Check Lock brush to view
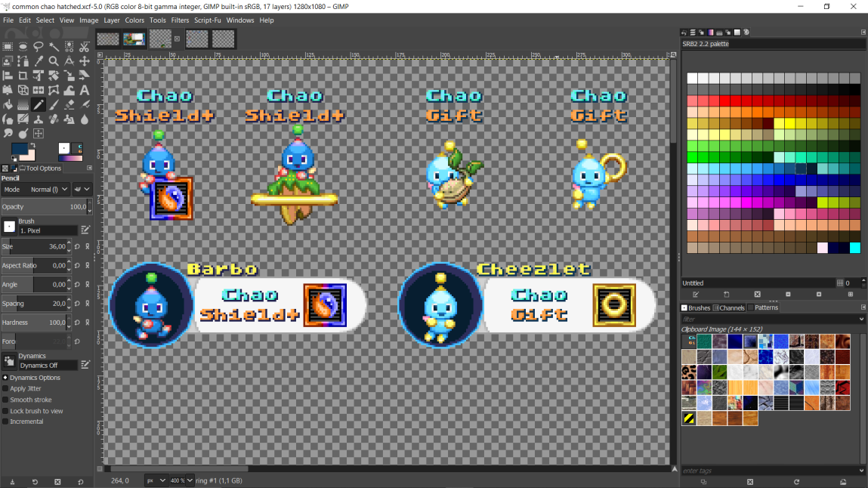Viewport: 868px width, 488px height. tap(5, 411)
